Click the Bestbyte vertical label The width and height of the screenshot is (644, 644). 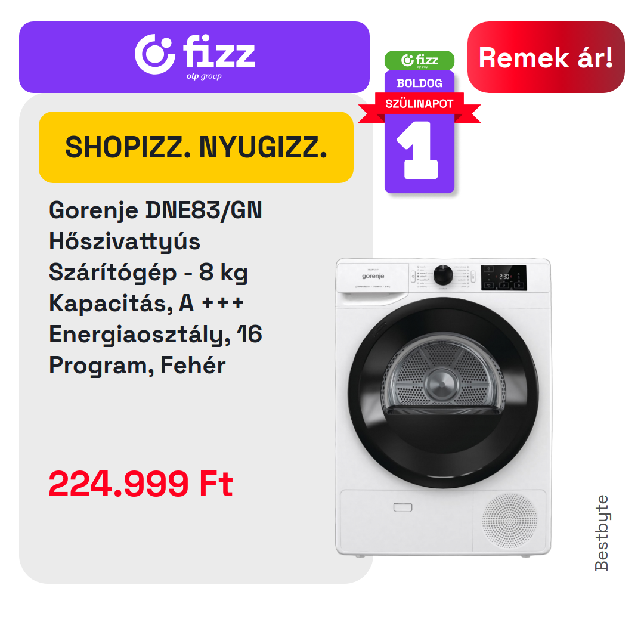point(602,532)
